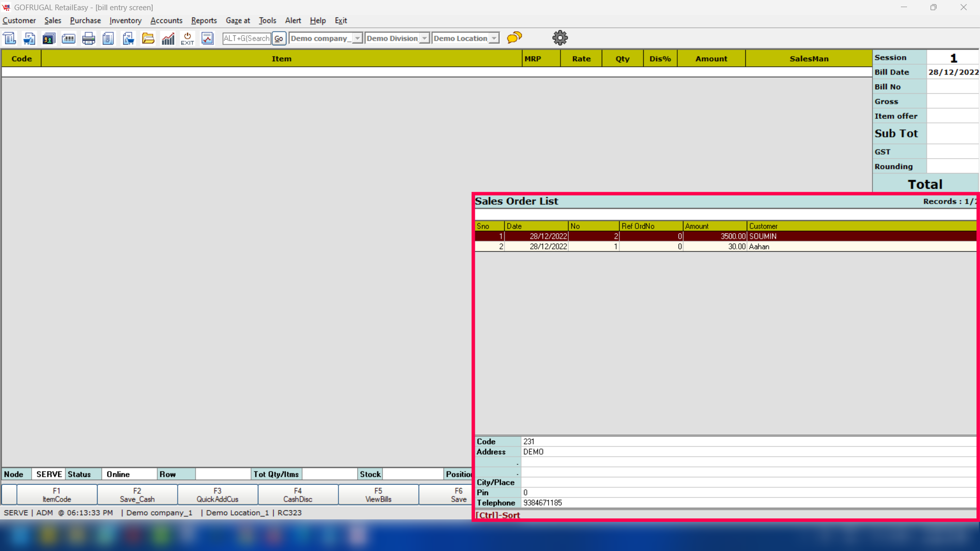Click the barcode icon in toolbar
The width and height of the screenshot is (980, 551).
68,38
